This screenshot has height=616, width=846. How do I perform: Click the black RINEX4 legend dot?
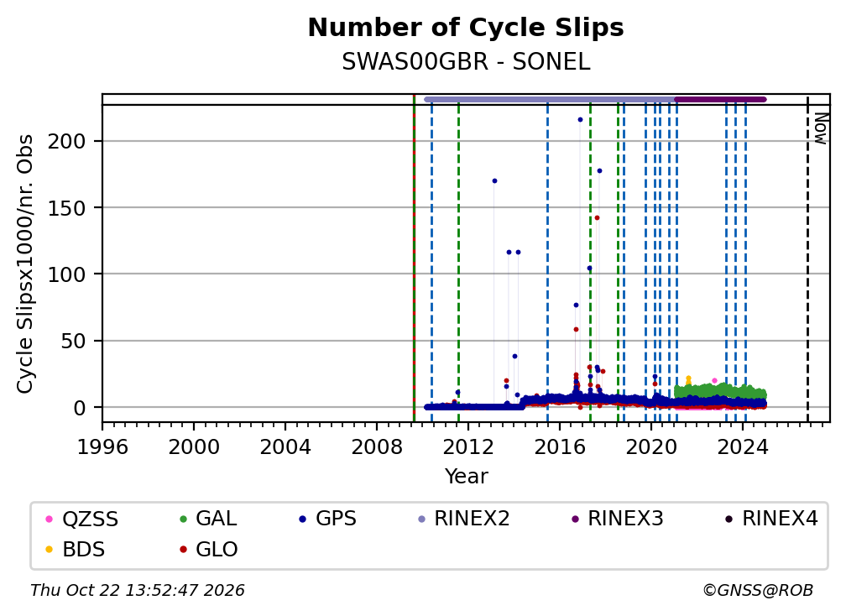(x=728, y=519)
